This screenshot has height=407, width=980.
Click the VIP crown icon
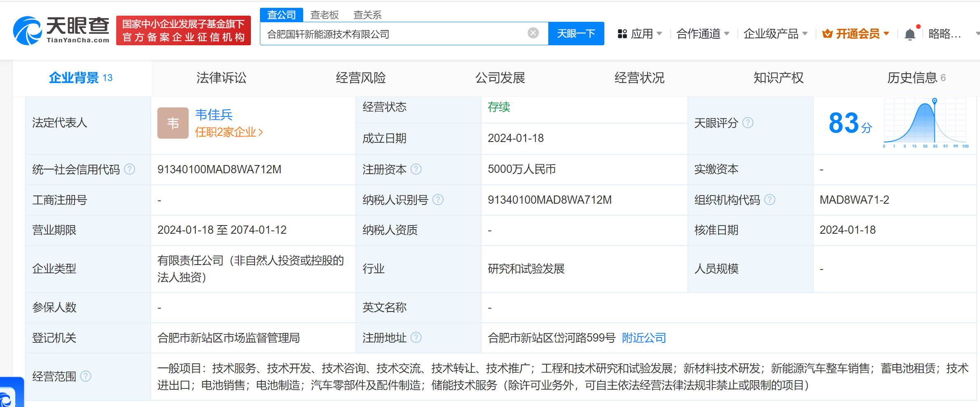827,34
